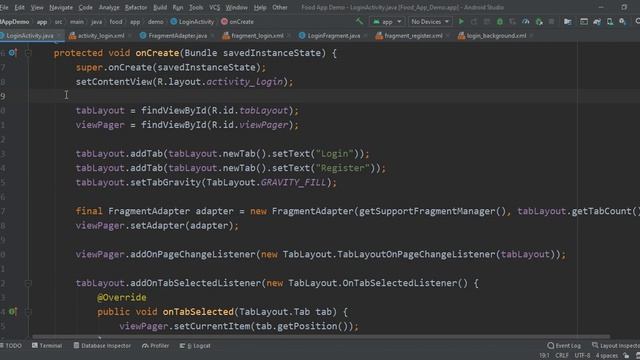
Task: Open the Navigate menu
Action: click(x=61, y=7)
